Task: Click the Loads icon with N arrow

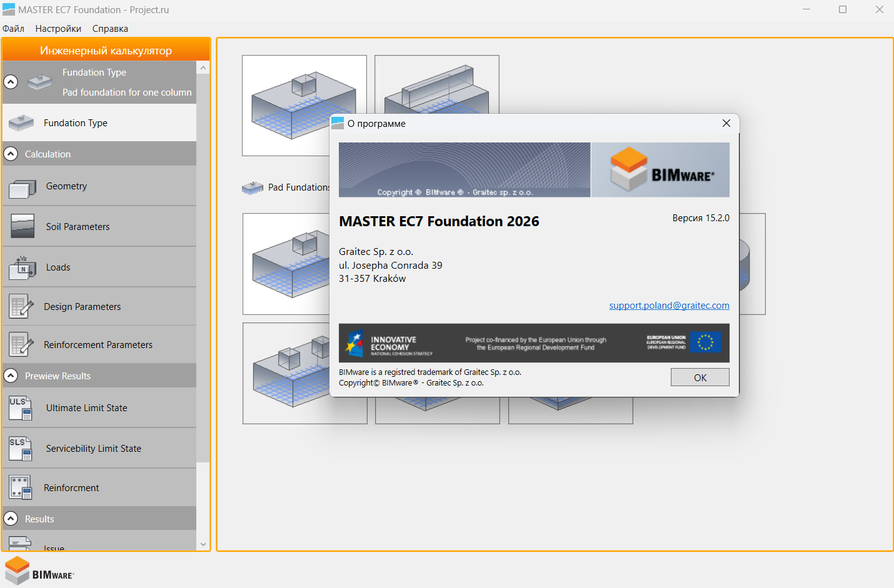Action: (x=23, y=267)
